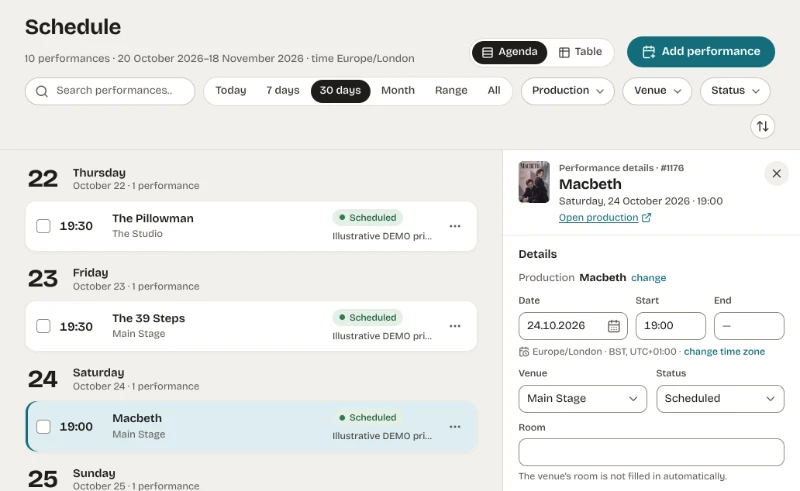Open the Status filter dropdown
The height and width of the screenshot is (491, 800).
[x=735, y=91]
